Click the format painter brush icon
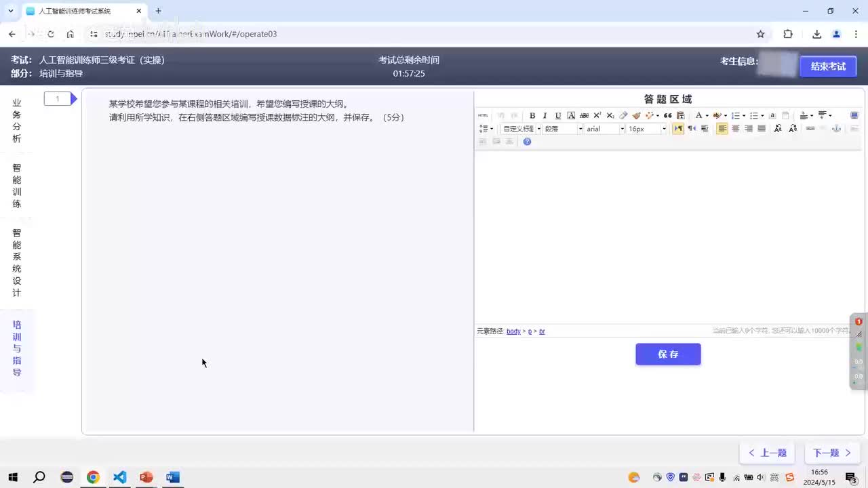Screen dimensions: 868x488 636,115
